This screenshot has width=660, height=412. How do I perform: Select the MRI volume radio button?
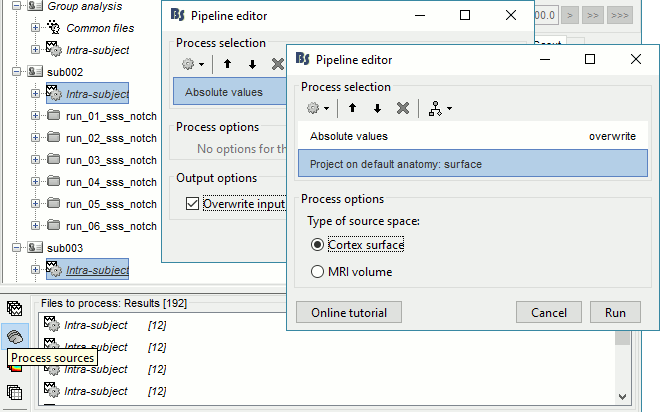pos(318,271)
